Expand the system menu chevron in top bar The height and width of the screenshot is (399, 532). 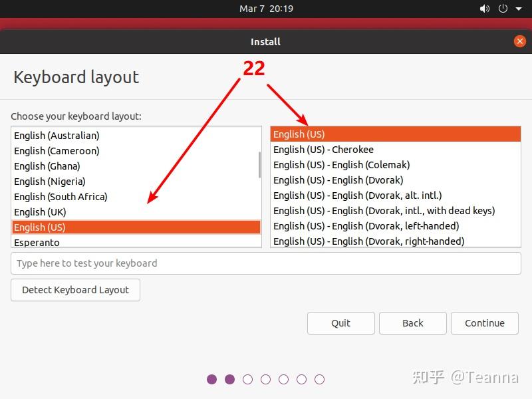(518, 9)
